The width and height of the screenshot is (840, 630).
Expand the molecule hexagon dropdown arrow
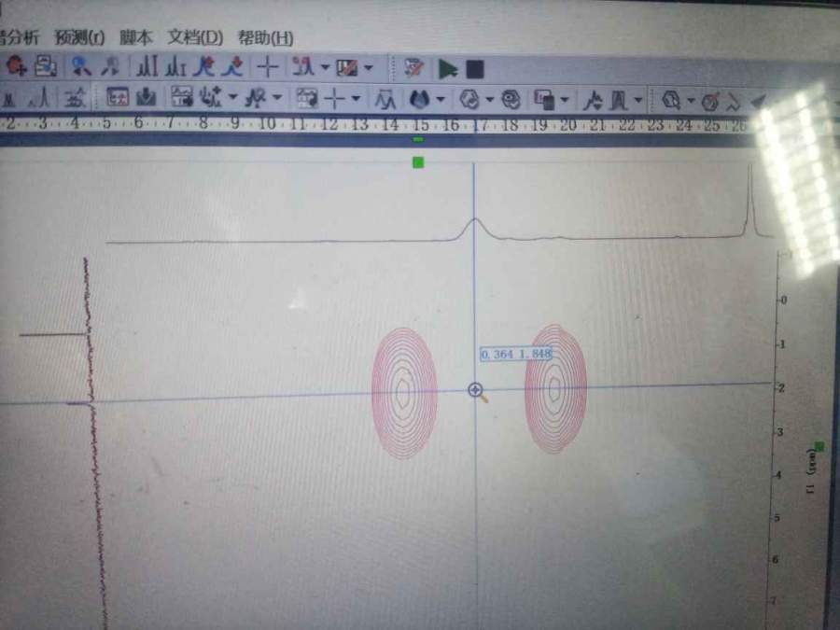[x=489, y=100]
